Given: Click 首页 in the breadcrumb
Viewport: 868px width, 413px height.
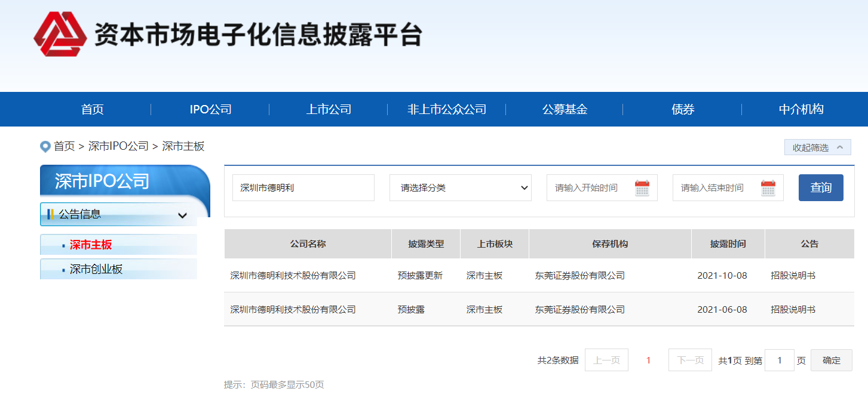Looking at the screenshot, I should (x=65, y=146).
